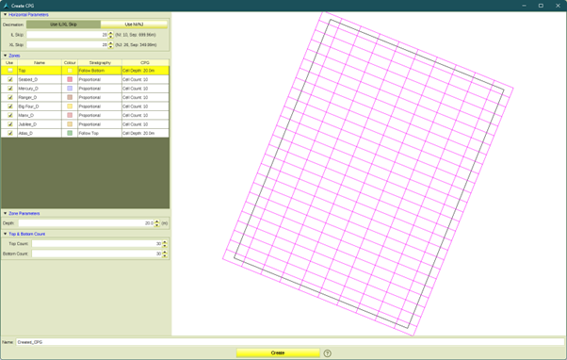Viewport: 567px width, 360px height.
Task: Open the Big Four_D colour swatch
Action: point(70,106)
